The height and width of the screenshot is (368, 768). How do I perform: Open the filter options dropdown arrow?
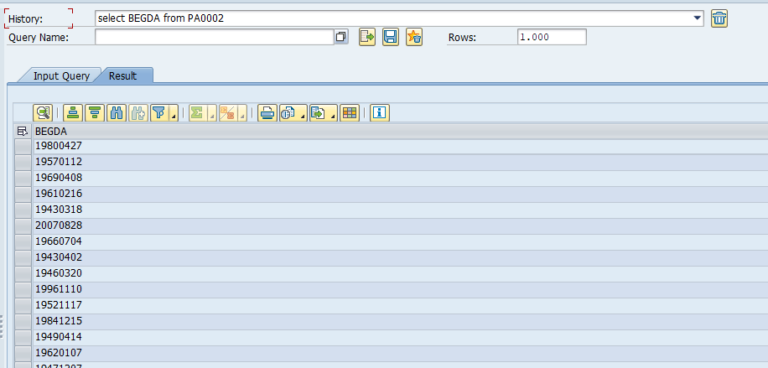pos(173,116)
